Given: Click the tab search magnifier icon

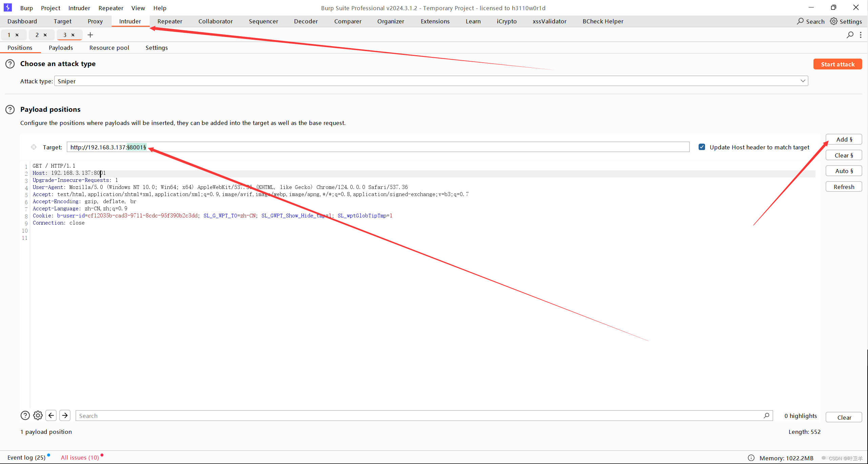Looking at the screenshot, I should [850, 35].
